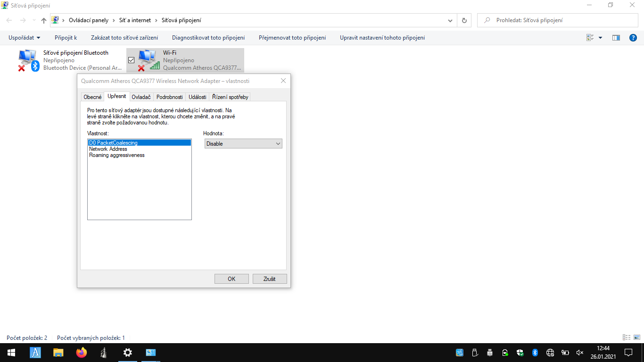Click the network globe tray icon

click(x=550, y=353)
